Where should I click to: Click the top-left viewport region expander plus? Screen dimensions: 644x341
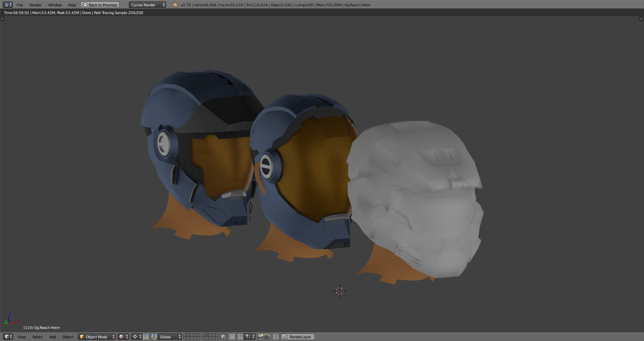click(2, 19)
